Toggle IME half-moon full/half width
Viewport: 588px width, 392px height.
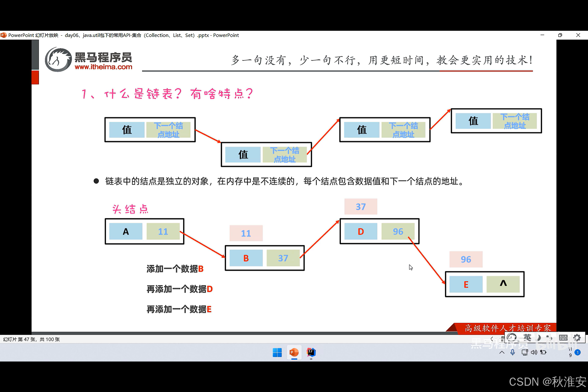[x=539, y=338]
